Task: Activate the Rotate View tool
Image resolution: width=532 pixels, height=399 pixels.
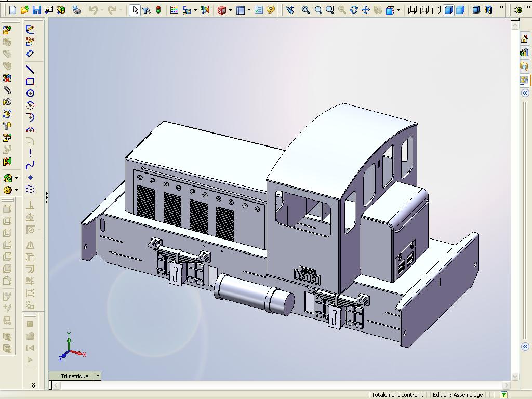Action: (x=353, y=10)
